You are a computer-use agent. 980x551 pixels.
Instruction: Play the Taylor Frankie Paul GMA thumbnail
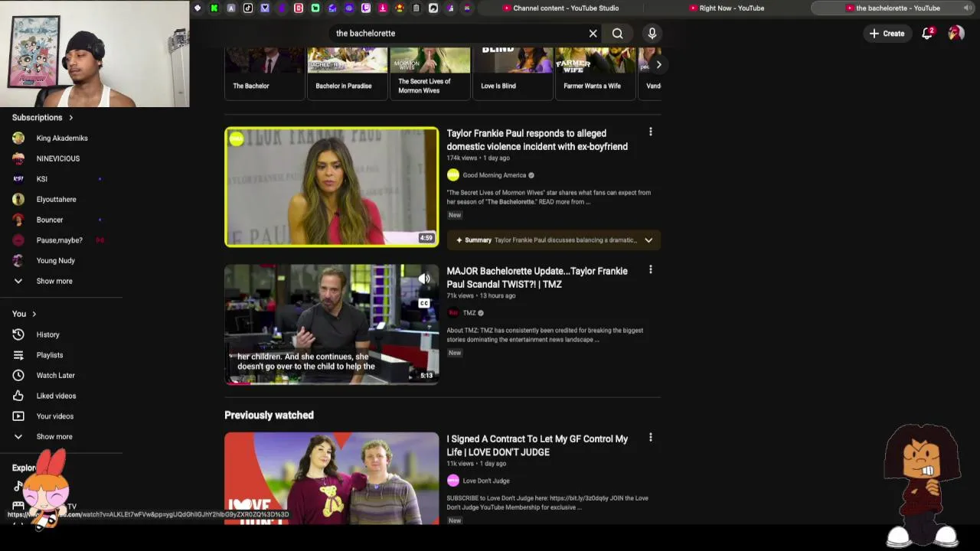[x=332, y=187]
